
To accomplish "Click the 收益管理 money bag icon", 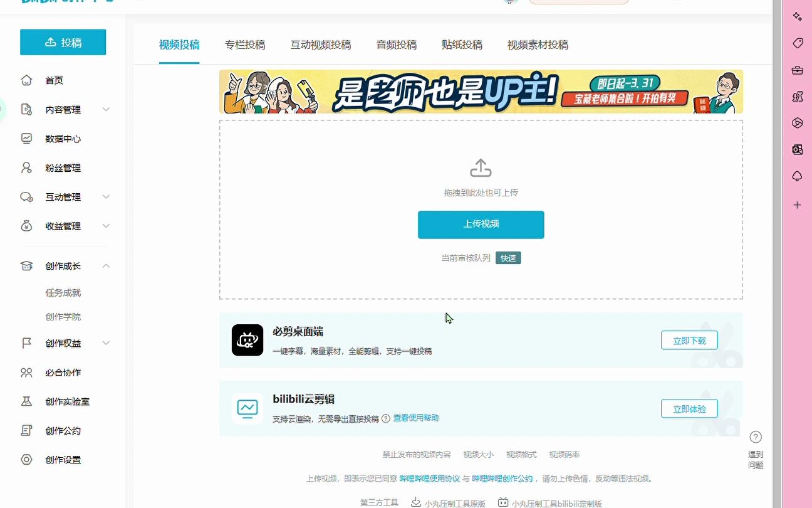I will 26,226.
